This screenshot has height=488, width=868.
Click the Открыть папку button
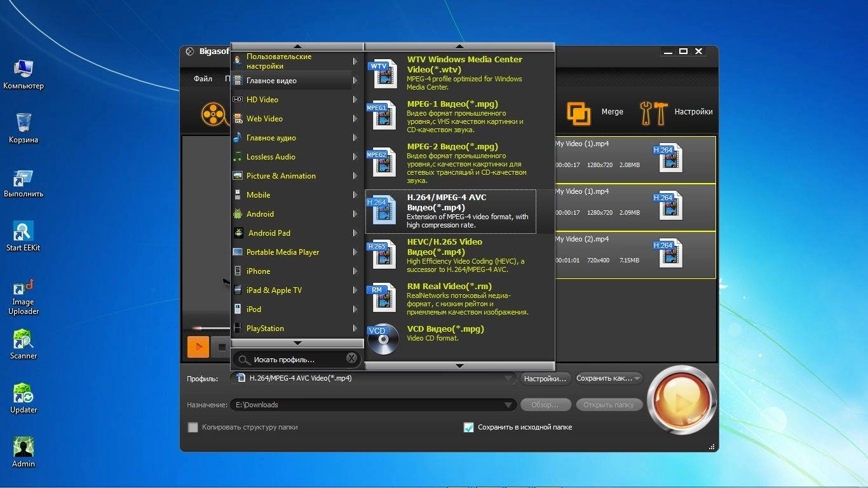[609, 405]
